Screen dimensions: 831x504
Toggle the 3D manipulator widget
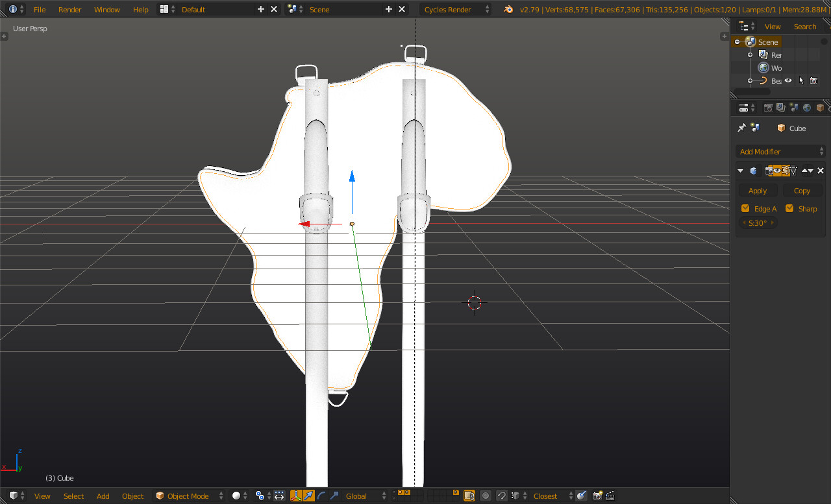[x=296, y=496]
